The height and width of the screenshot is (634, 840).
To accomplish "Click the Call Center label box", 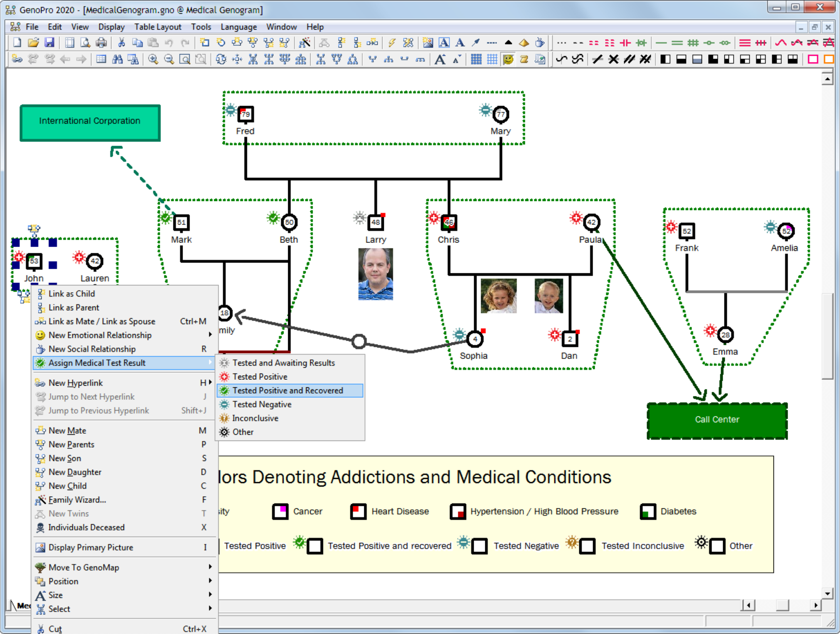I will (x=716, y=420).
